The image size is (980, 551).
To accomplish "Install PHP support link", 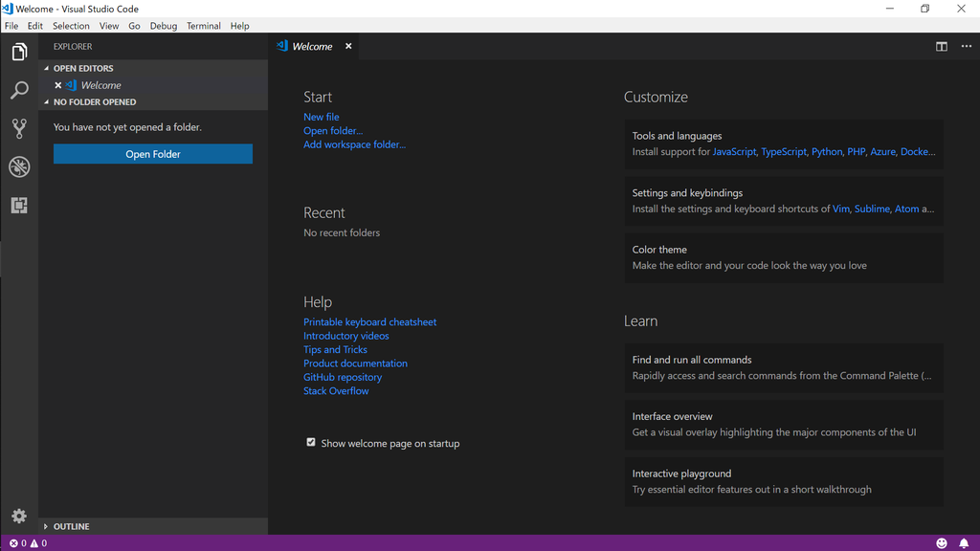I will 857,152.
